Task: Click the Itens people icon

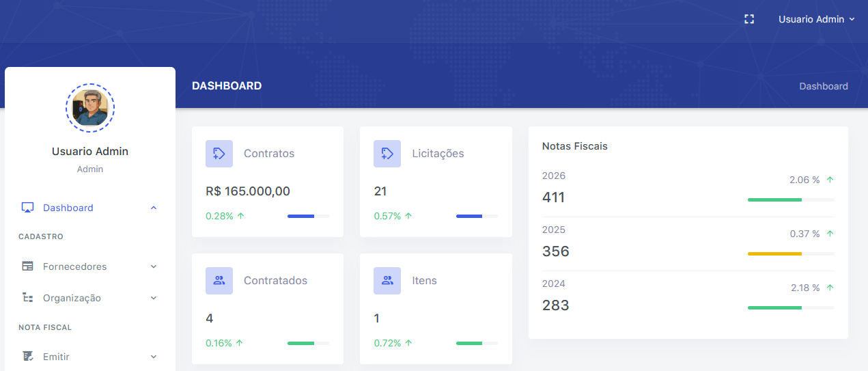Action: tap(387, 281)
